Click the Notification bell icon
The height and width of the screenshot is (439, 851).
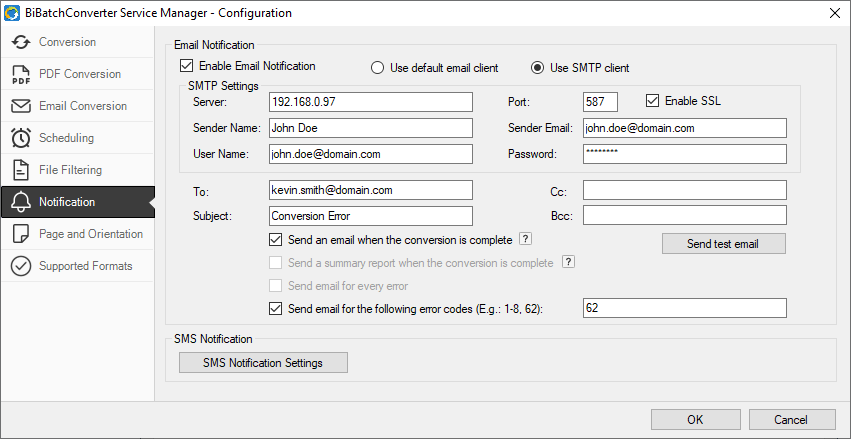[x=21, y=202]
